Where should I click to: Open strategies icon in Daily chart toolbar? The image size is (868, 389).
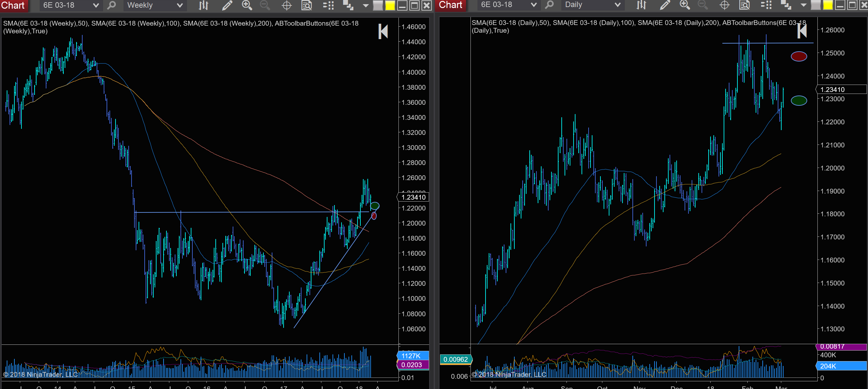pos(786,5)
